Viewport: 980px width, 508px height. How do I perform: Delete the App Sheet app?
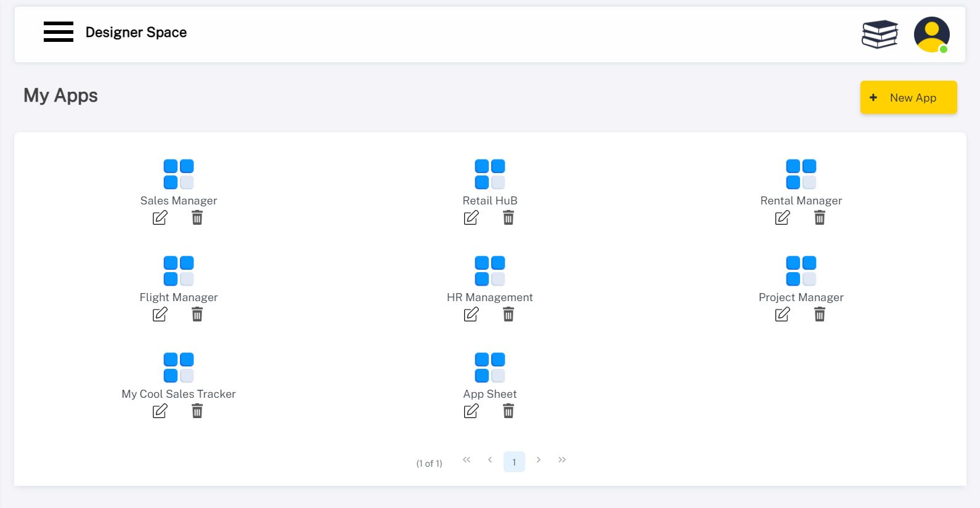pos(508,411)
